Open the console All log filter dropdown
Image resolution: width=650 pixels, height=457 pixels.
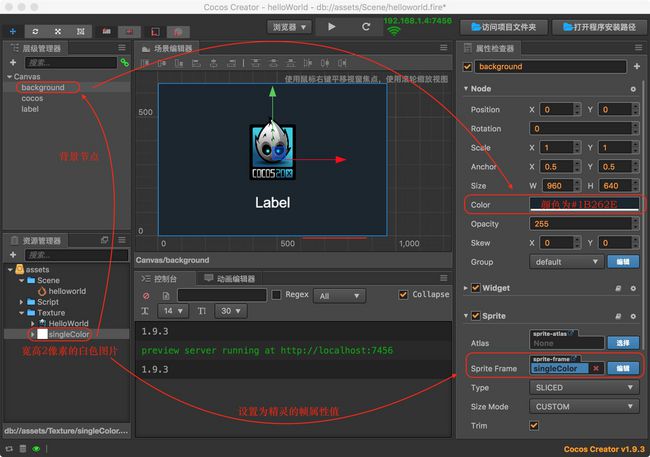(340, 296)
